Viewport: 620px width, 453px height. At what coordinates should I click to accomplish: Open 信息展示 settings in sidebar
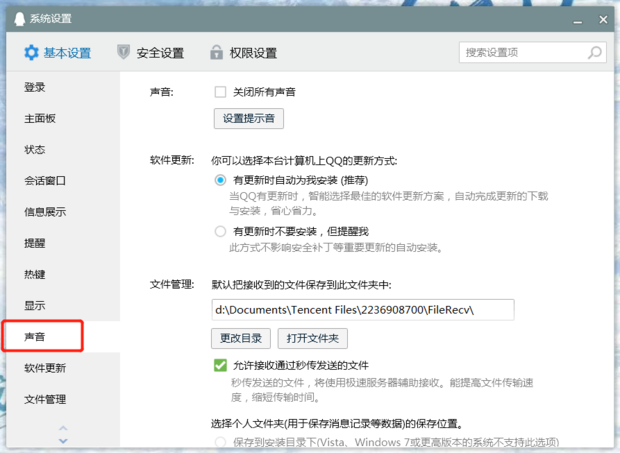(45, 212)
